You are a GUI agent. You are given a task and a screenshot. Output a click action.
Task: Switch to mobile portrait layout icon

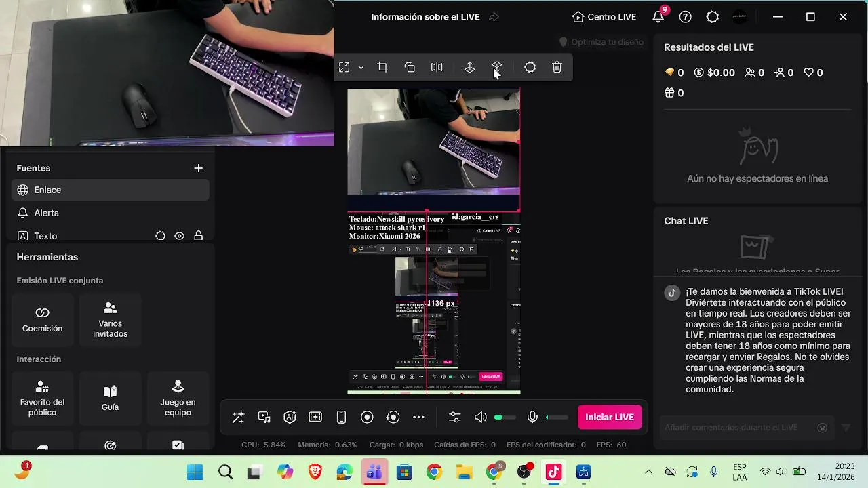tap(341, 417)
